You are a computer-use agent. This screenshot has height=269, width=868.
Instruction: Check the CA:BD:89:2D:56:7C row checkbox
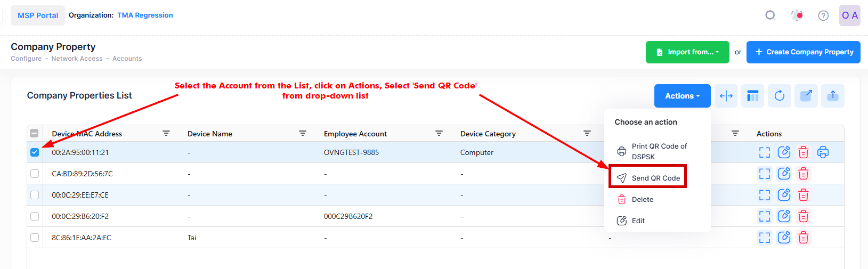[35, 174]
